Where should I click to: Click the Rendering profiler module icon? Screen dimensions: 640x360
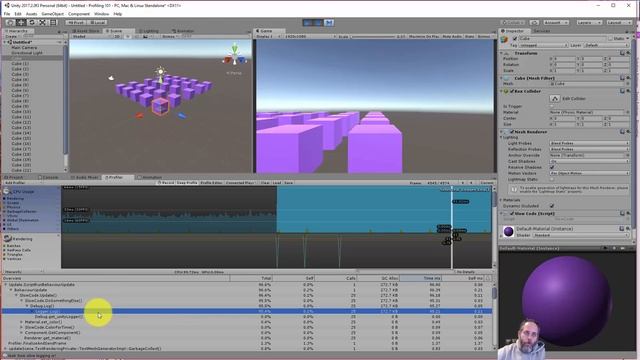7,239
